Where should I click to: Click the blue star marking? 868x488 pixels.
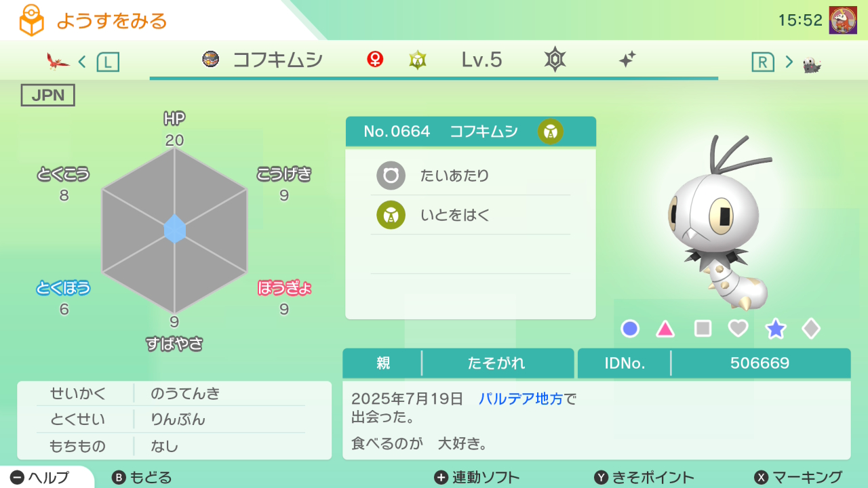[x=775, y=329]
